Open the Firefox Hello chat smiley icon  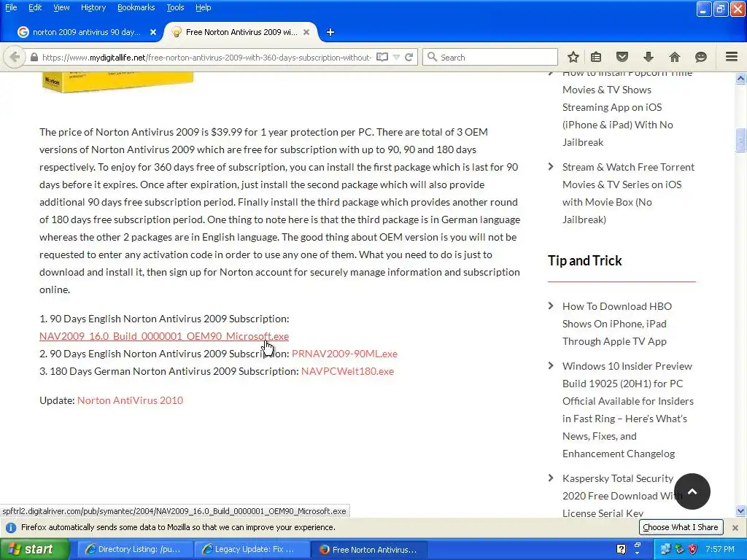(701, 57)
